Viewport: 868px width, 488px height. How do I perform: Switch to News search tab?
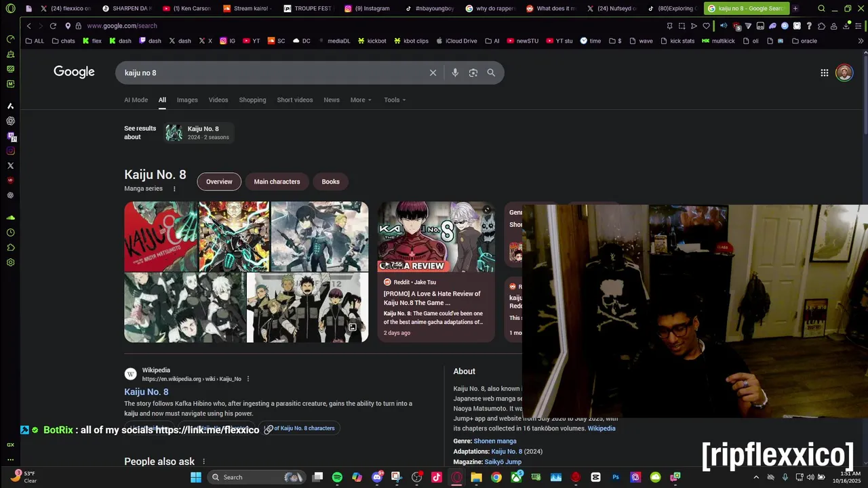(332, 100)
